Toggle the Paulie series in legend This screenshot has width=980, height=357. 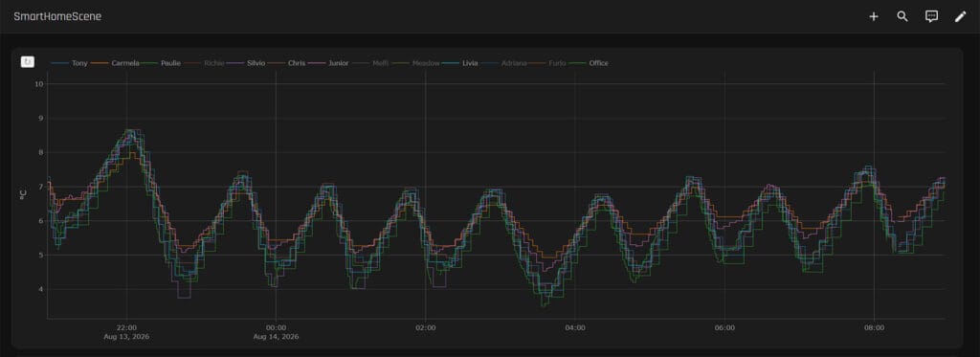(170, 63)
